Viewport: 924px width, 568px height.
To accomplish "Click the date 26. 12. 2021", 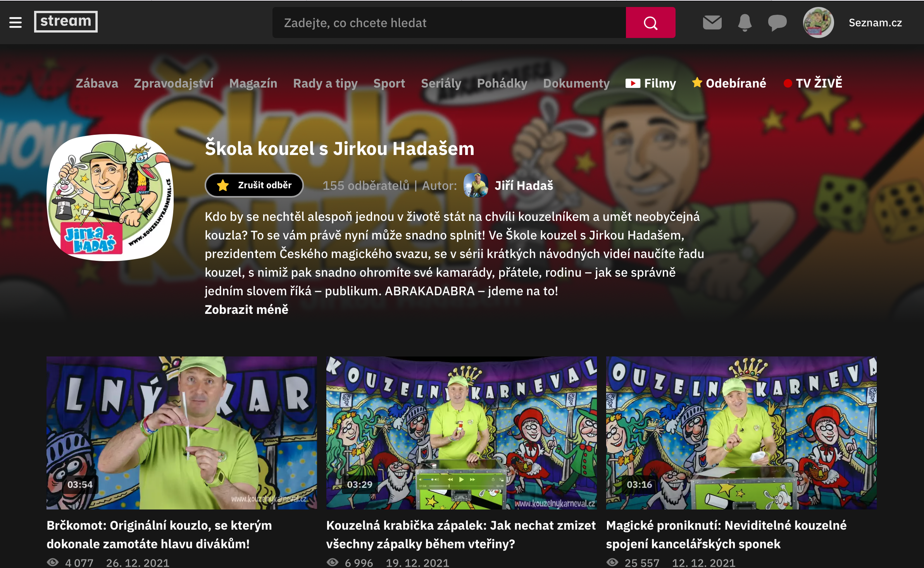I will tap(138, 563).
